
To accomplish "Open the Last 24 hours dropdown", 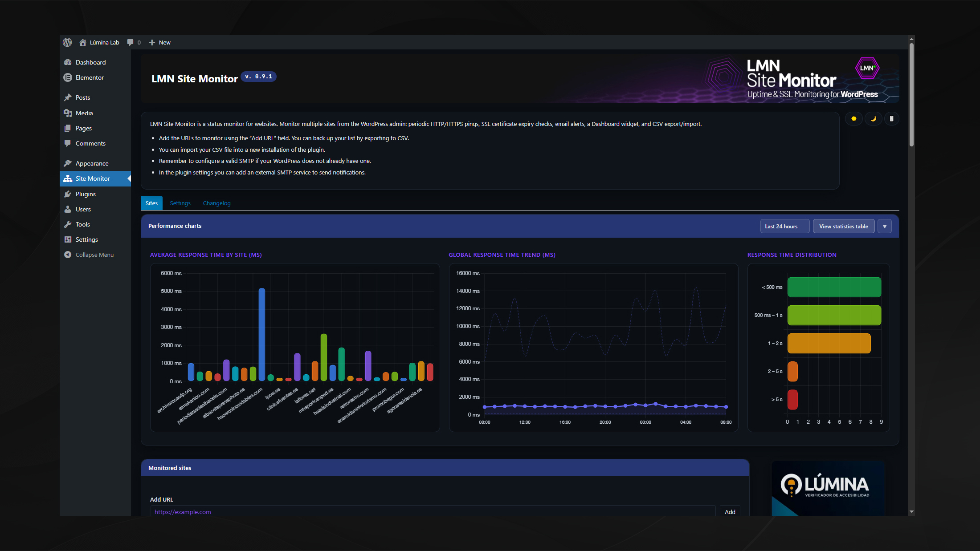I will 784,226.
